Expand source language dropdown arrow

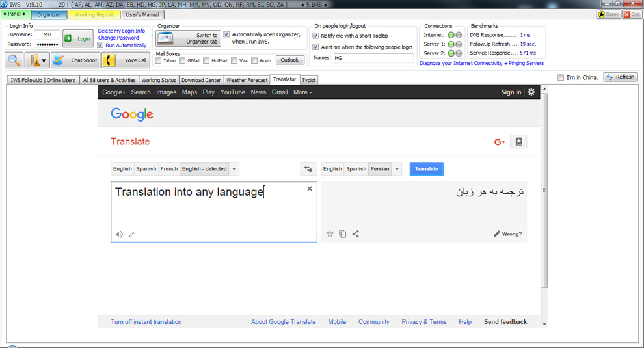tap(234, 169)
